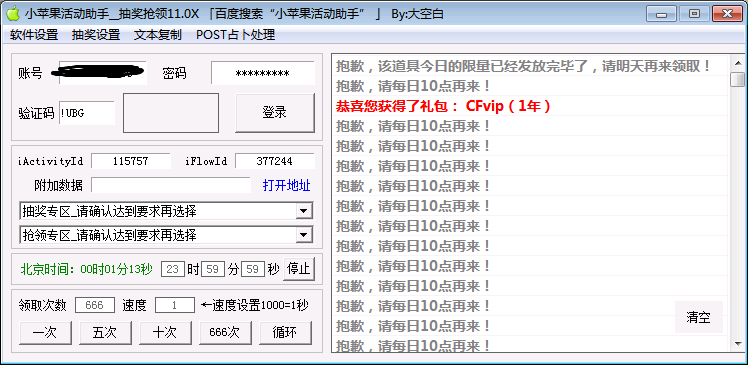Expand the 抽奖专区 dropdown

pyautogui.click(x=166, y=210)
